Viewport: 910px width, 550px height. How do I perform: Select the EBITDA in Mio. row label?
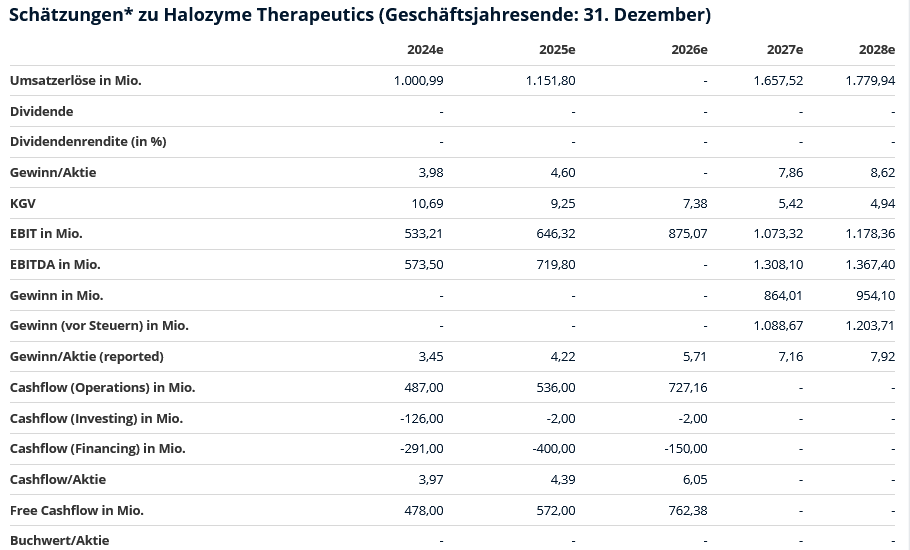point(55,264)
